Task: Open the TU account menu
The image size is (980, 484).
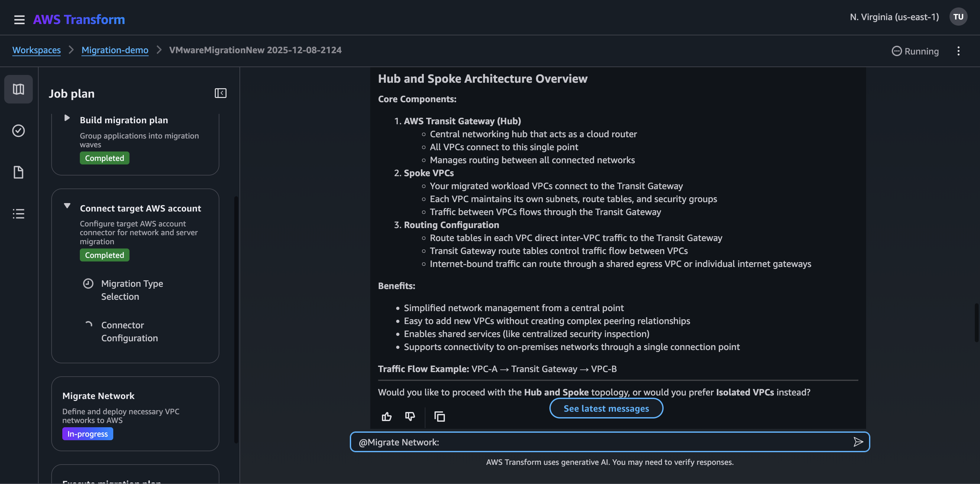Action: pyautogui.click(x=958, y=16)
